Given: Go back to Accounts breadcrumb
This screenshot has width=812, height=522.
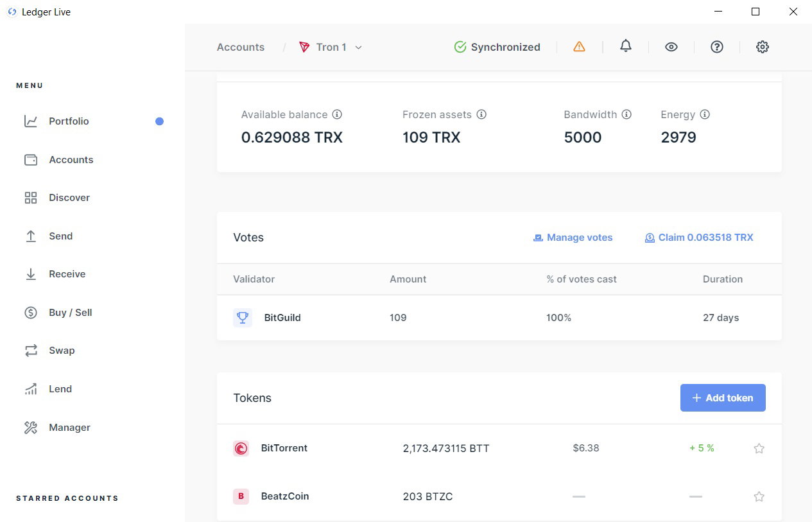Looking at the screenshot, I should 241,47.
